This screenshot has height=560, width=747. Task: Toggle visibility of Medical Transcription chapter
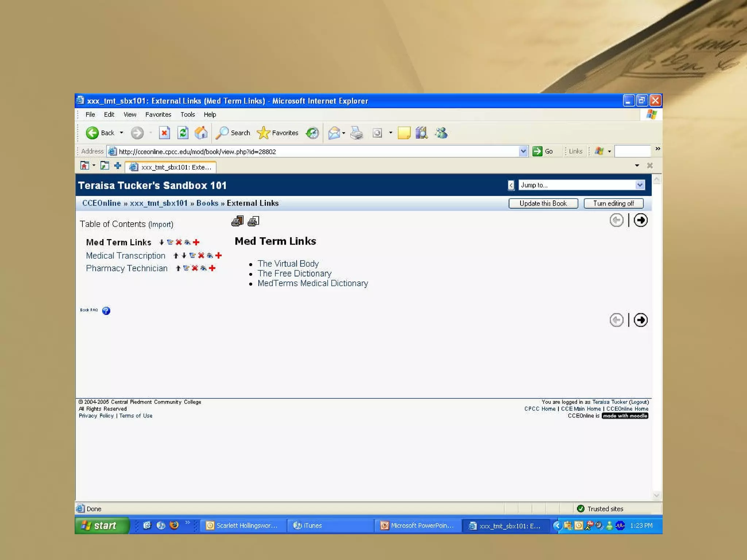click(x=210, y=255)
